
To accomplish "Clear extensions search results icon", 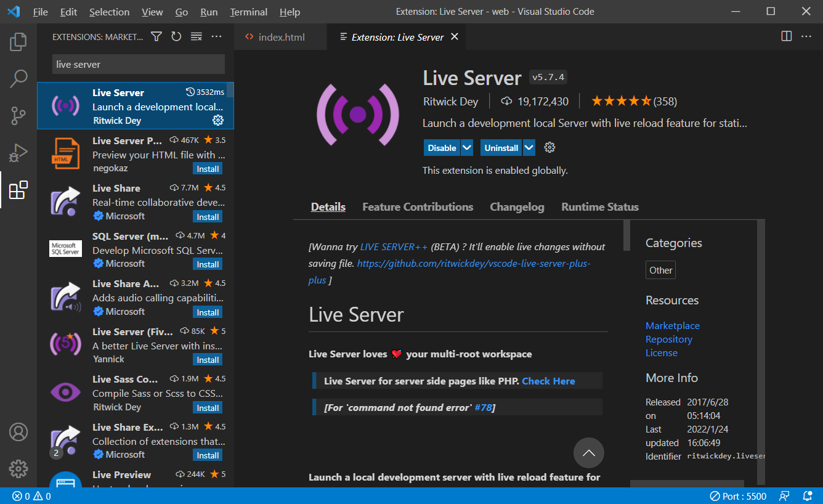I will pyautogui.click(x=197, y=37).
